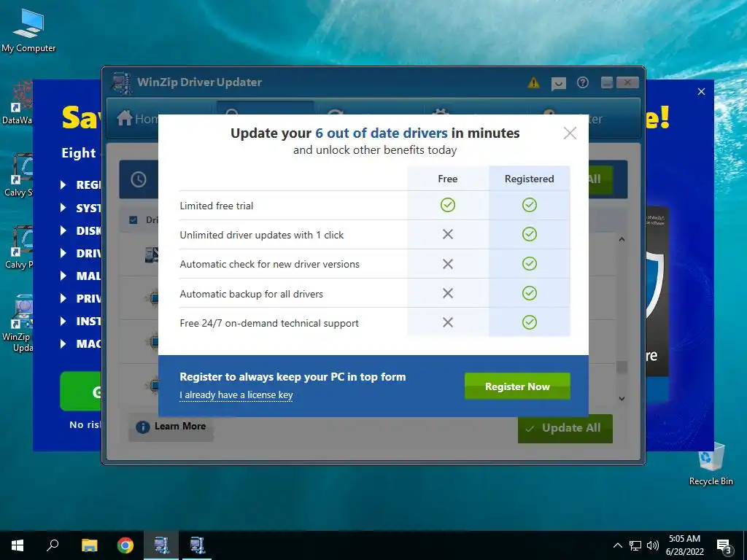
Task: Open File Explorer from taskbar
Action: point(89,545)
